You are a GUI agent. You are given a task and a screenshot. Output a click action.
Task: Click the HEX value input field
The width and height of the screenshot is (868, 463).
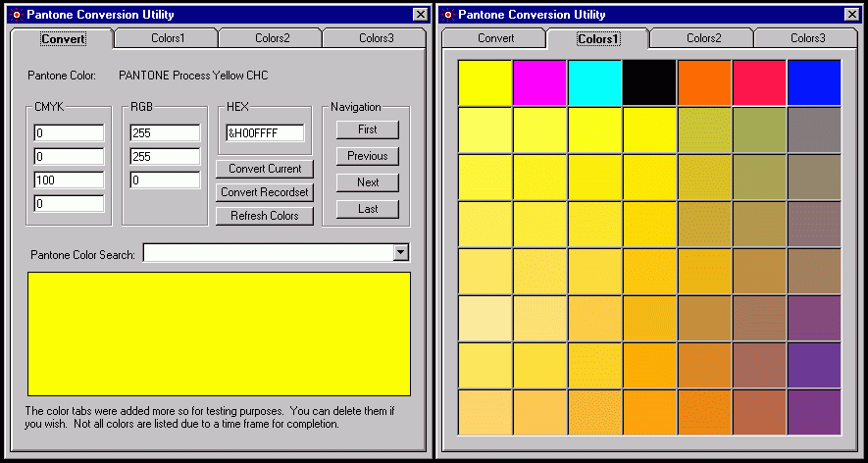pos(265,132)
